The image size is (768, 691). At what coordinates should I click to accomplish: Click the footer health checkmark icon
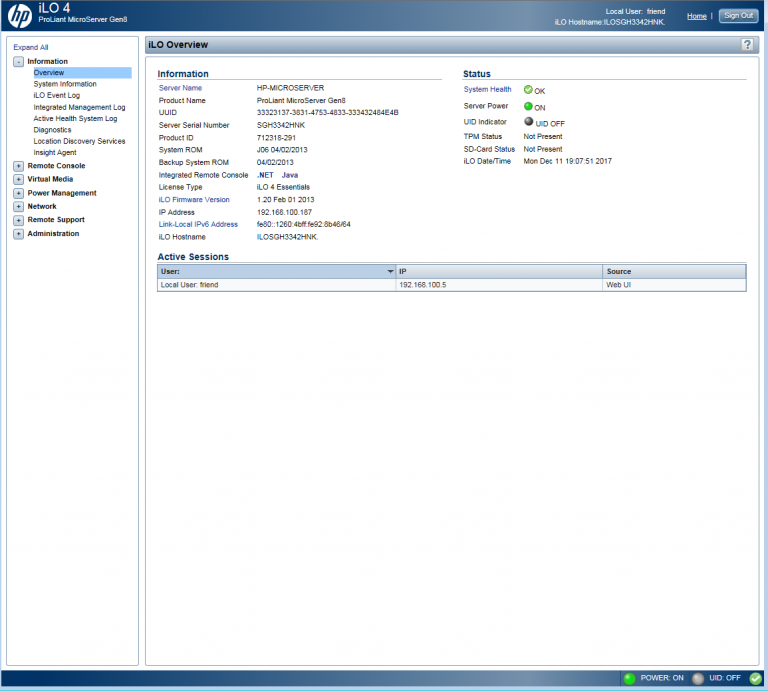click(x=755, y=678)
